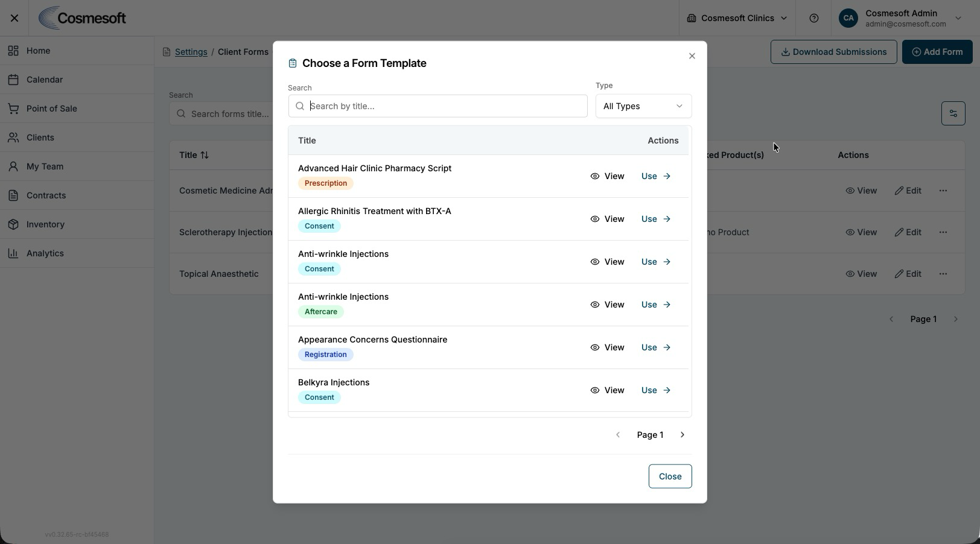Expand the Cosmesoft Clinics selector
Screen dimensions: 980x544
point(737,18)
